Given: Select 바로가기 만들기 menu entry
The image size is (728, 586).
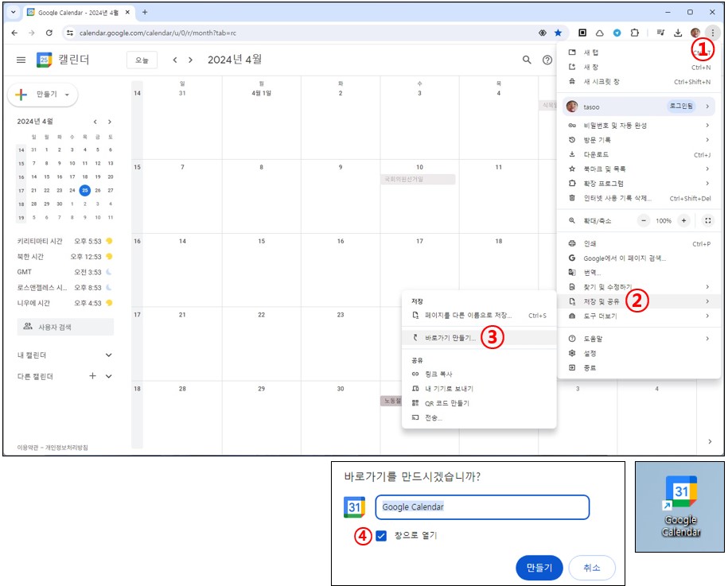Looking at the screenshot, I should pyautogui.click(x=450, y=338).
